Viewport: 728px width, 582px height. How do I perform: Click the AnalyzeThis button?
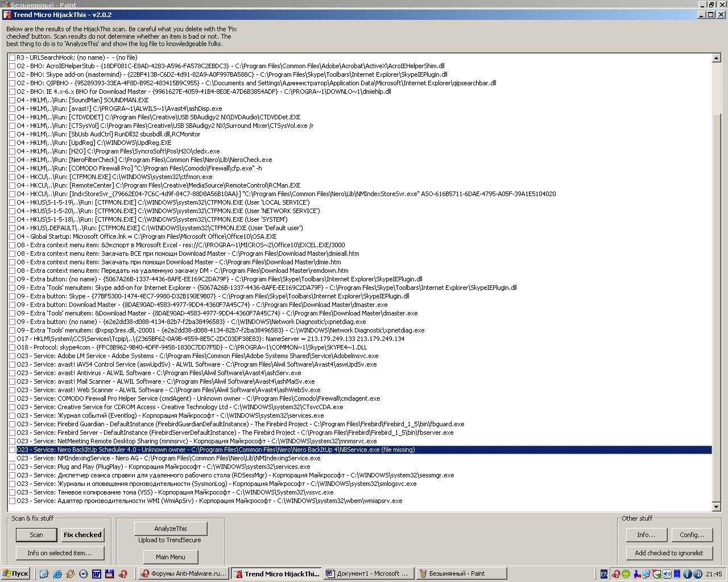pyautogui.click(x=171, y=529)
